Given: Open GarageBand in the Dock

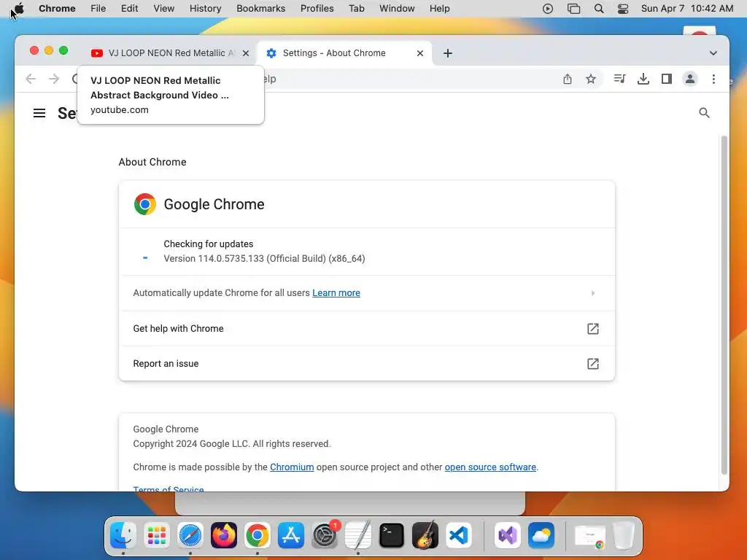Looking at the screenshot, I should click(425, 536).
